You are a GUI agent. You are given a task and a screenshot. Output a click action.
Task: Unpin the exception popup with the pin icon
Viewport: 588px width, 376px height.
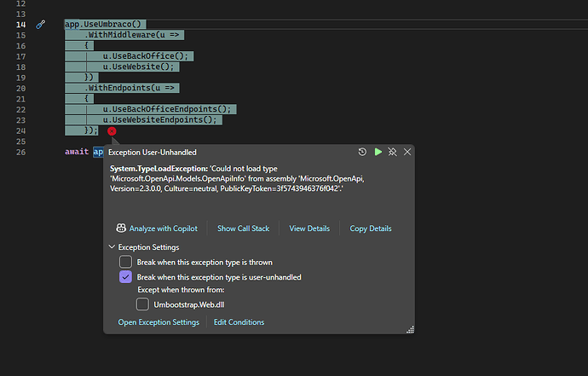click(x=393, y=152)
